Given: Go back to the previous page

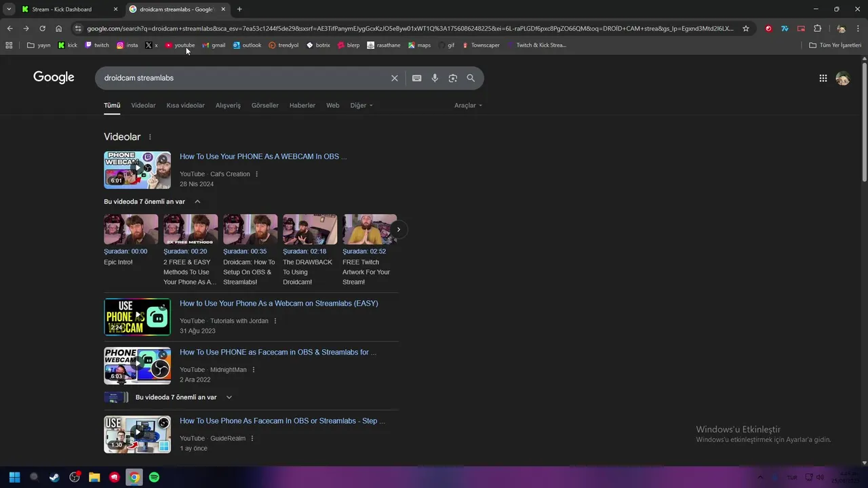Looking at the screenshot, I should (9, 28).
